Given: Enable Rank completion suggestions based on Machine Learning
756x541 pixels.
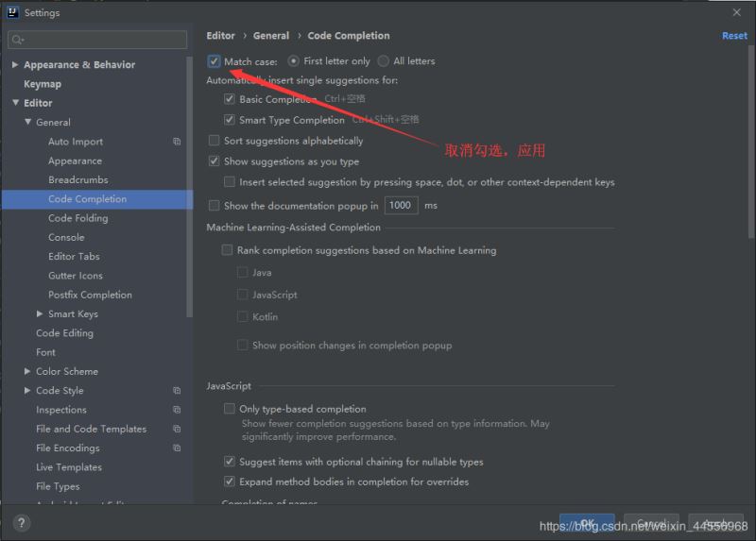Looking at the screenshot, I should point(227,250).
